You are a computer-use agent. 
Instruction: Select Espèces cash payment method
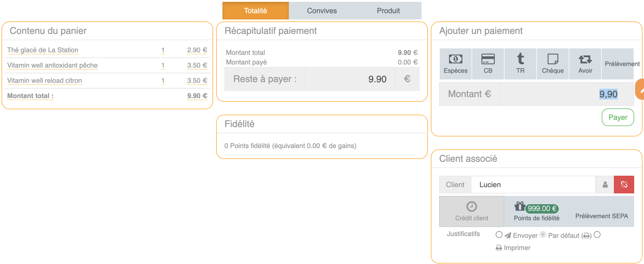(x=456, y=64)
